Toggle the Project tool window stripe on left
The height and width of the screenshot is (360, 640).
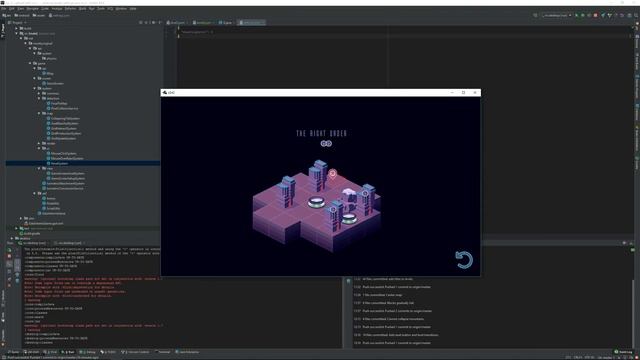pyautogui.click(x=2, y=30)
